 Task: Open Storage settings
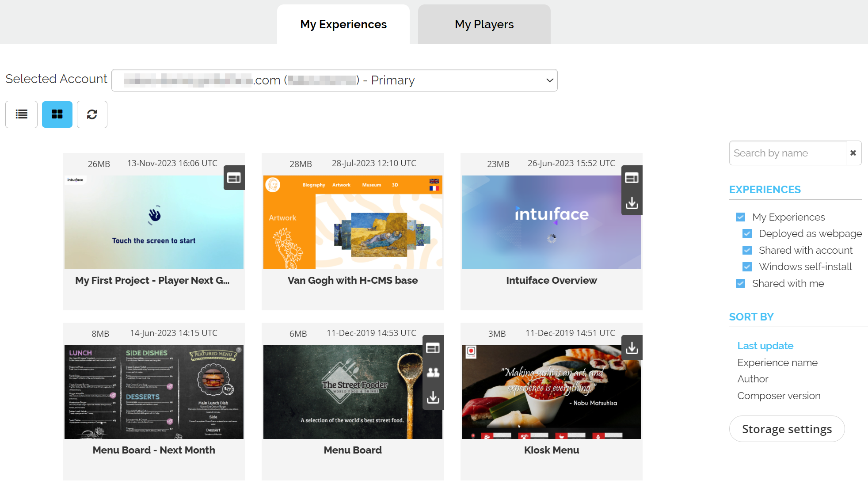point(787,429)
